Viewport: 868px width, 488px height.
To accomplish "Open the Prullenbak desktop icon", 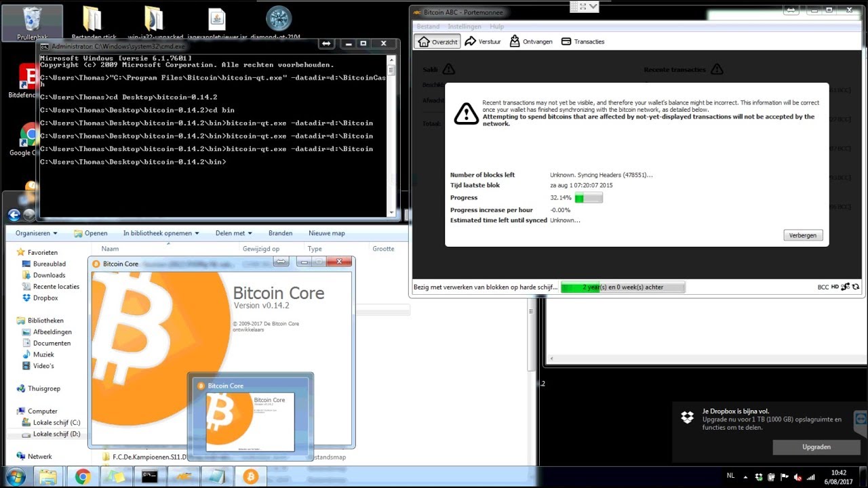I will coord(32,24).
